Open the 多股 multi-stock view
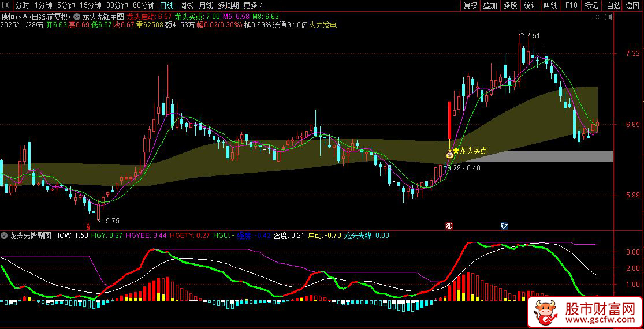Image resolution: width=644 pixels, height=329 pixels. (x=510, y=5)
